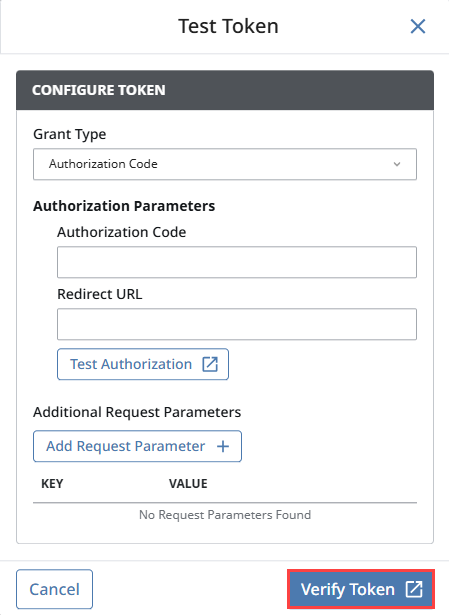Click the Verify Token button
449x615 pixels.
(361, 589)
